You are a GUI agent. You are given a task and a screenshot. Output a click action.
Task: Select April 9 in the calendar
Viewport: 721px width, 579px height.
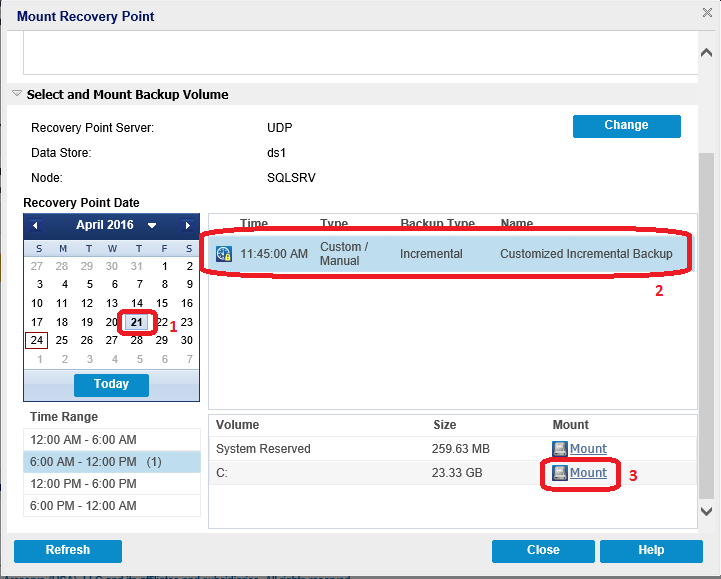[x=189, y=284]
